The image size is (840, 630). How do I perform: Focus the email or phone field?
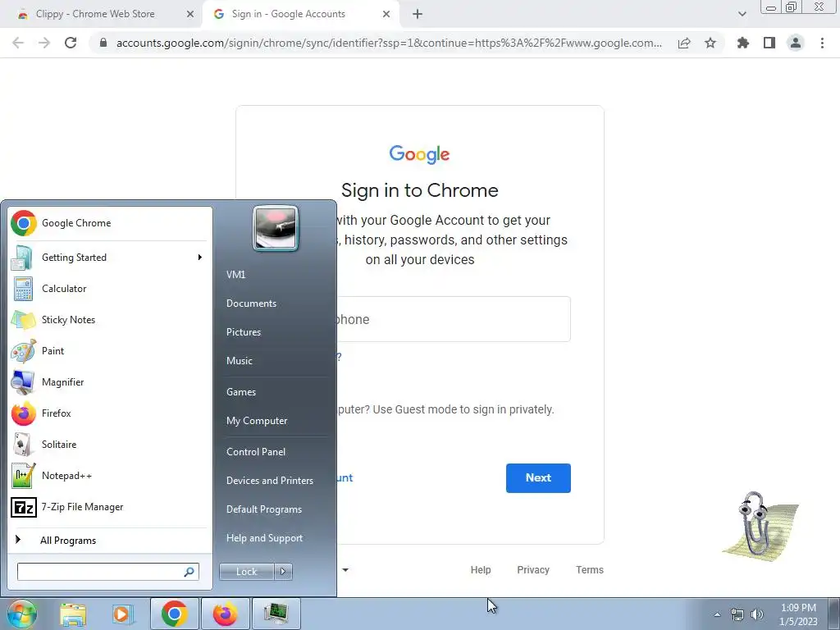coord(454,319)
